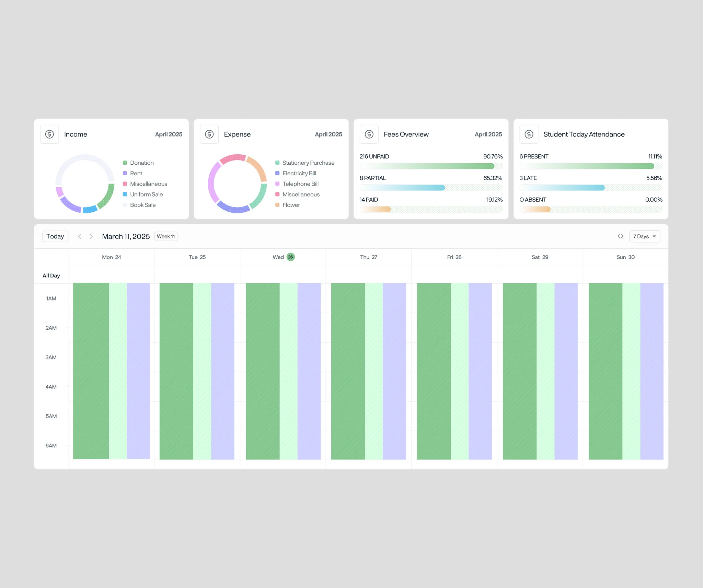703x588 pixels.
Task: Open the calendar search icon
Action: [x=621, y=236]
